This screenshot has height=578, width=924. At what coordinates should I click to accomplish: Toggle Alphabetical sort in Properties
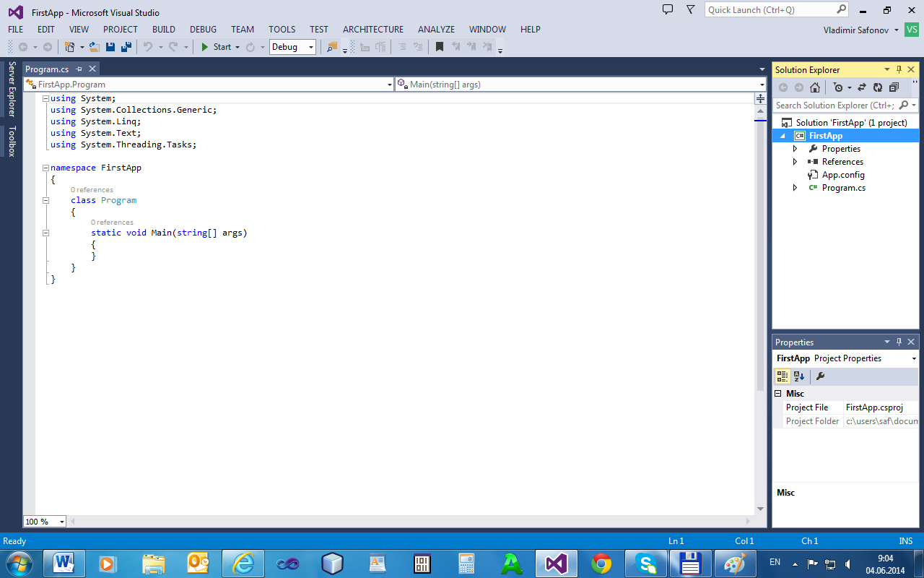click(799, 376)
